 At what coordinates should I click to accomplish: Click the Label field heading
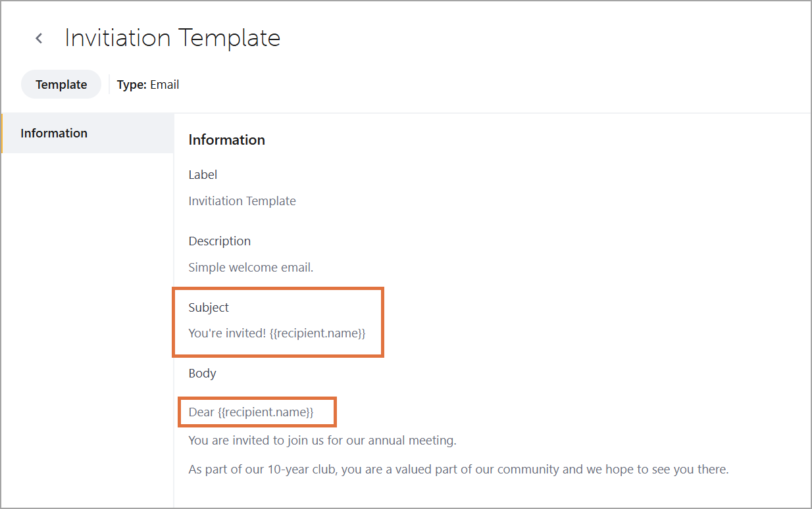pos(203,174)
